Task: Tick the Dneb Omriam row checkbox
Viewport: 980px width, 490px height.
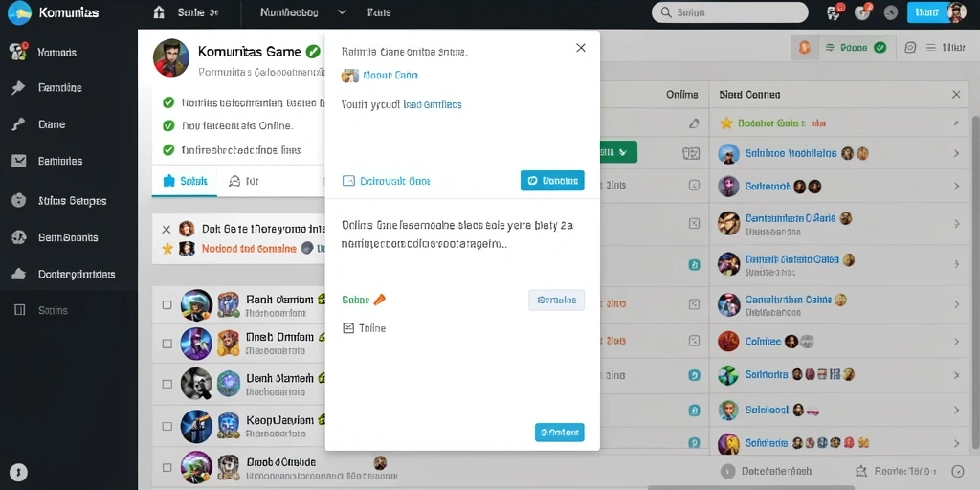Action: (x=167, y=344)
